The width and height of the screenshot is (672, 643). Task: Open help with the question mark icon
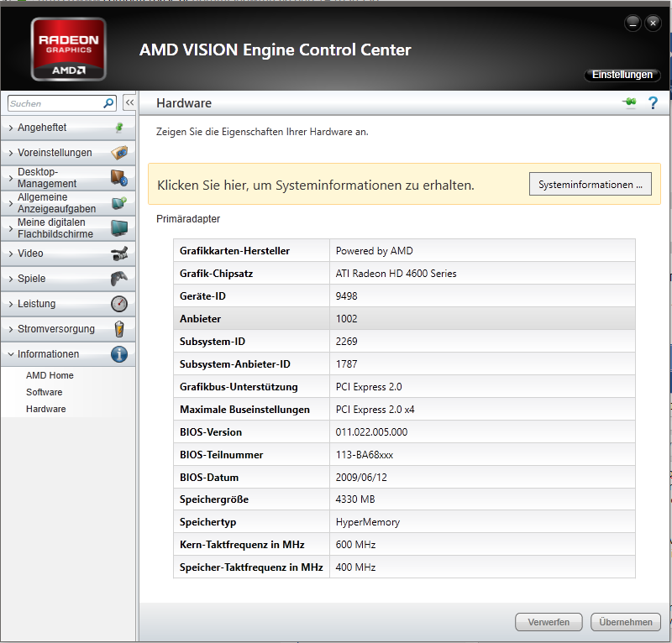pos(653,103)
